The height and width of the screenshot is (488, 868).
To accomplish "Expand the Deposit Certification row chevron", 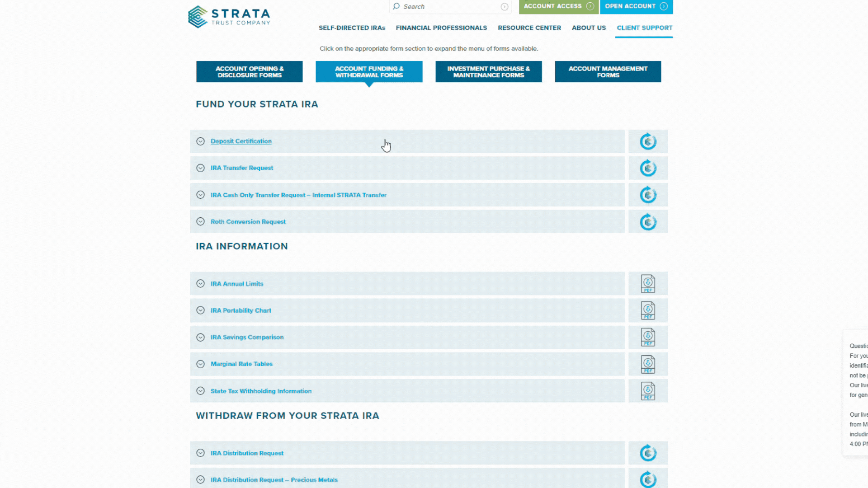I will pos(201,141).
